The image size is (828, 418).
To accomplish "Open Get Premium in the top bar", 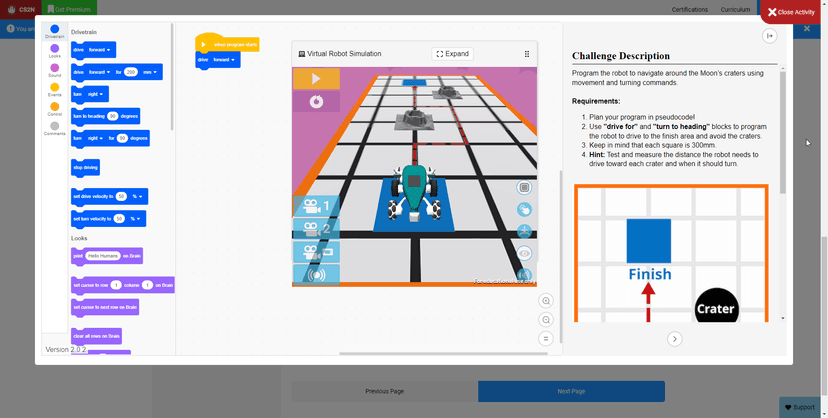I will (69, 9).
